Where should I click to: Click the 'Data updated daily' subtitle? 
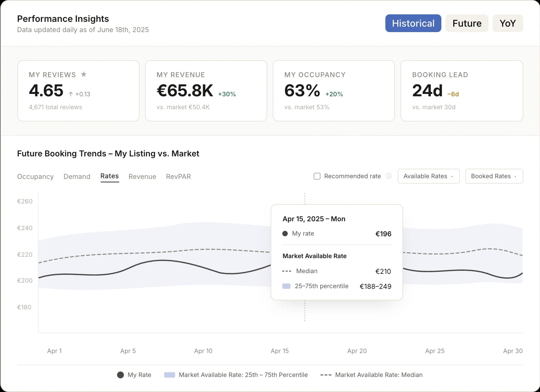83,30
